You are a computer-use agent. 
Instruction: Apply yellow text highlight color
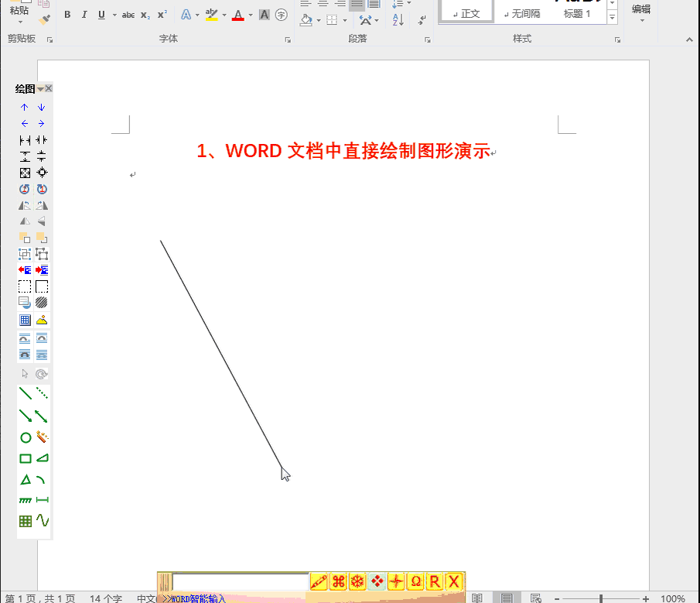(211, 15)
